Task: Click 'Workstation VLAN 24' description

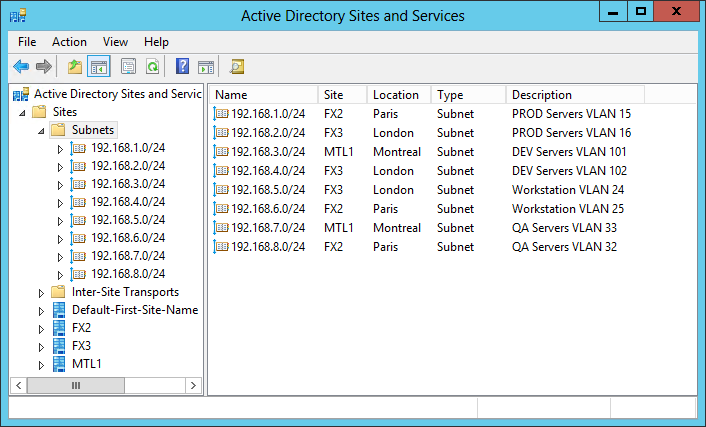Action: (568, 190)
